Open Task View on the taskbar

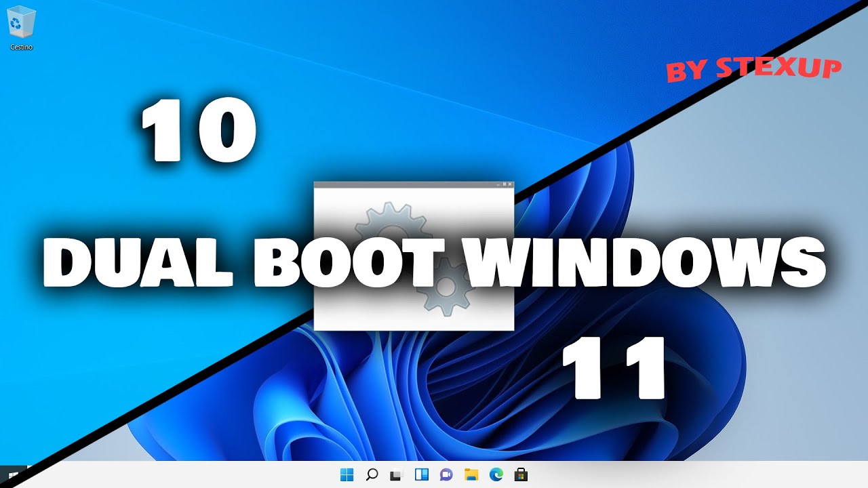pos(397,474)
